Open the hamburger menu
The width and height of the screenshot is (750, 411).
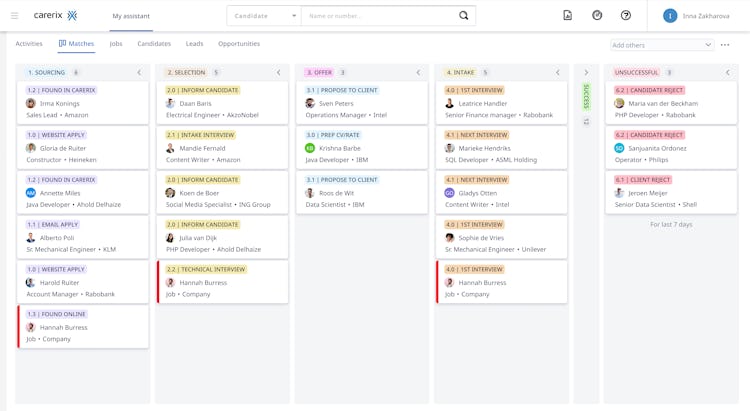tap(14, 16)
